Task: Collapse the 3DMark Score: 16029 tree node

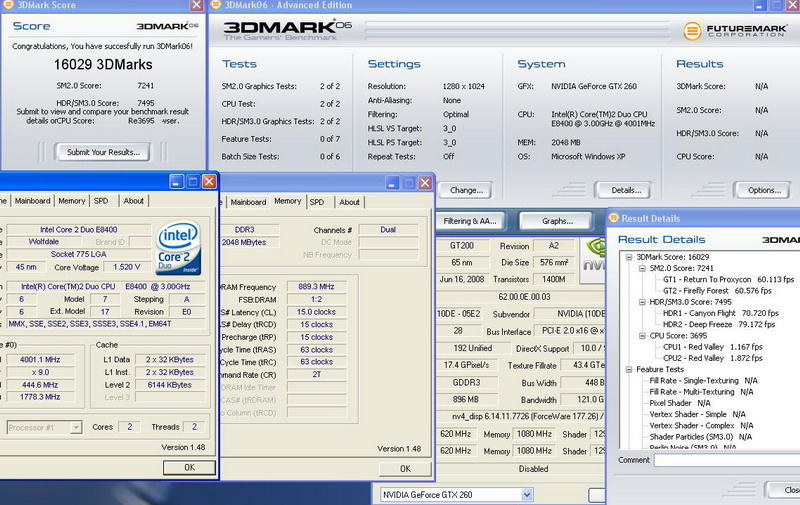Action: (629, 257)
